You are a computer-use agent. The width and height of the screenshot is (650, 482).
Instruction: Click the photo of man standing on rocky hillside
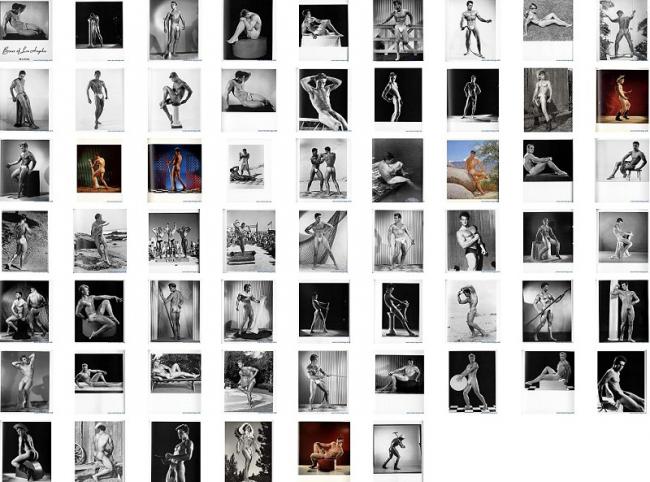coord(25,240)
